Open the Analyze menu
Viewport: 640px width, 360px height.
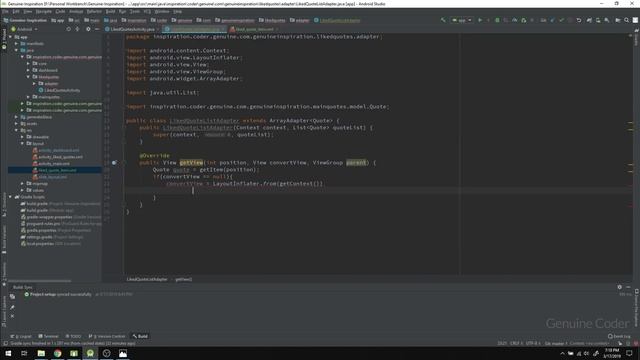click(76, 11)
